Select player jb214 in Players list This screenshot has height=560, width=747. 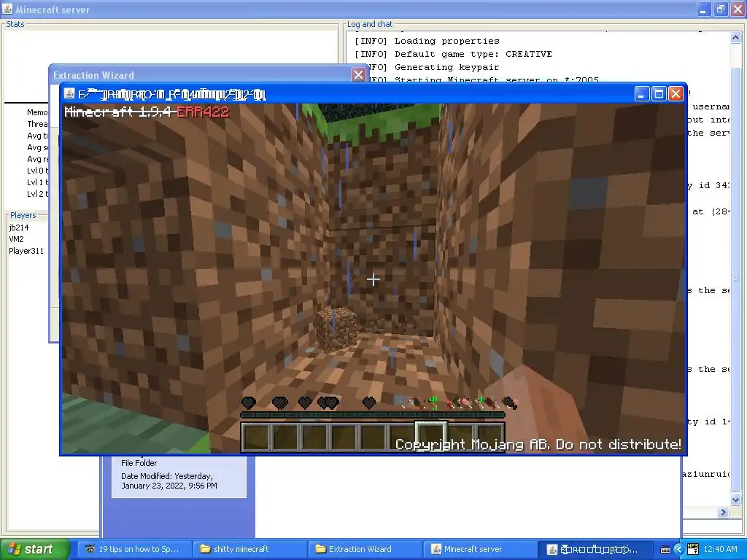pos(19,227)
